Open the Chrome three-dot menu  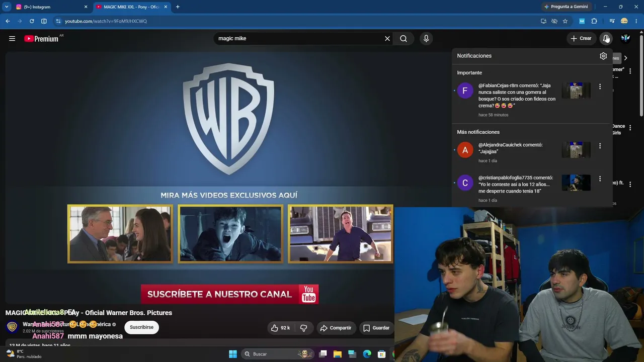pyautogui.click(x=636, y=21)
